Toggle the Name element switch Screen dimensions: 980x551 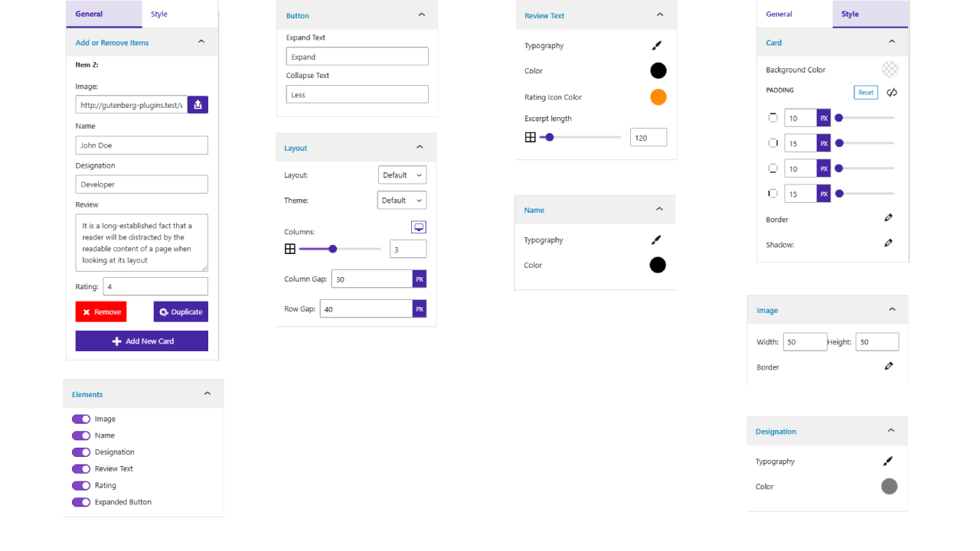click(x=81, y=435)
